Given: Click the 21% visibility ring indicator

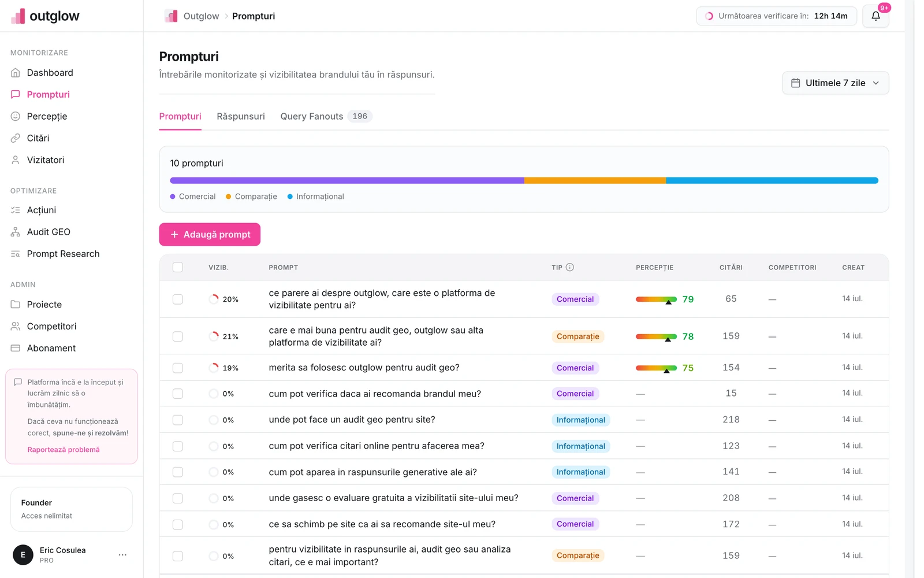Looking at the screenshot, I should pos(214,336).
